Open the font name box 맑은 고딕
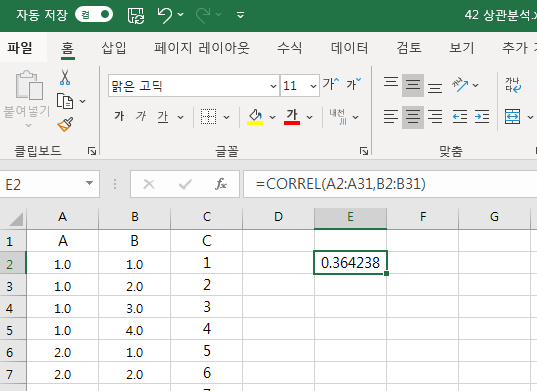The image size is (537, 391). click(x=194, y=86)
